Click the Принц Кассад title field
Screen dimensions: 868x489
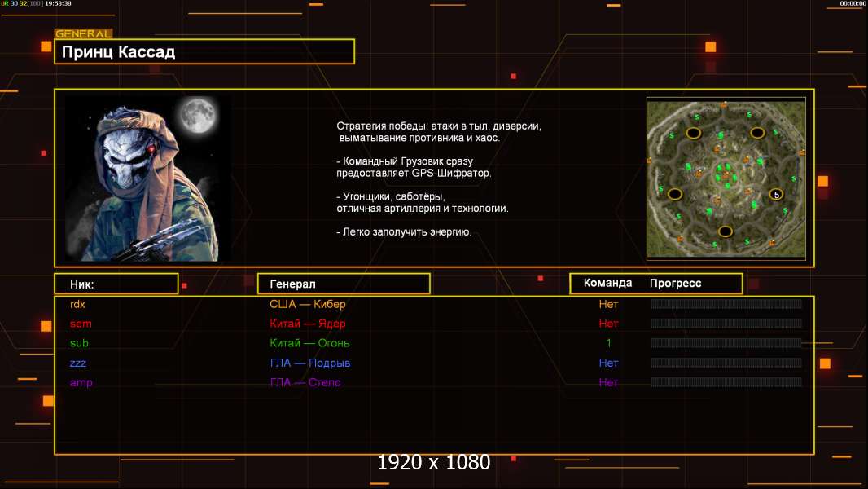click(204, 51)
